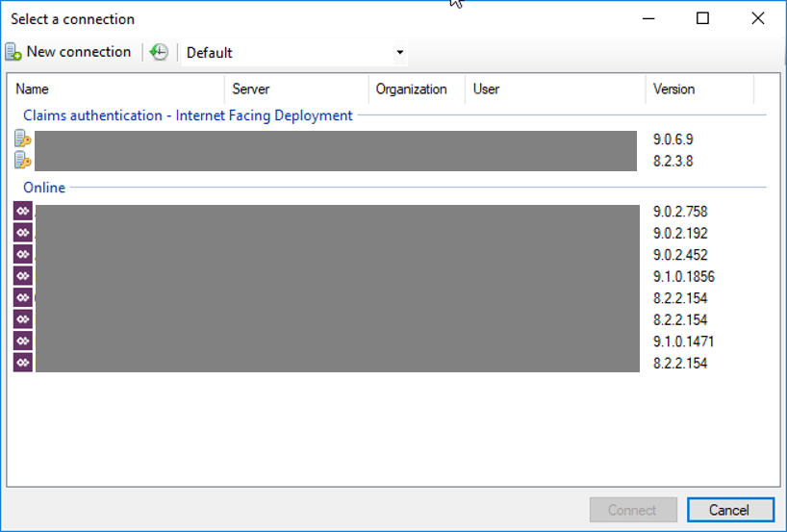Sort by the Version column header
Viewport: 787px width, 532px height.
[698, 89]
